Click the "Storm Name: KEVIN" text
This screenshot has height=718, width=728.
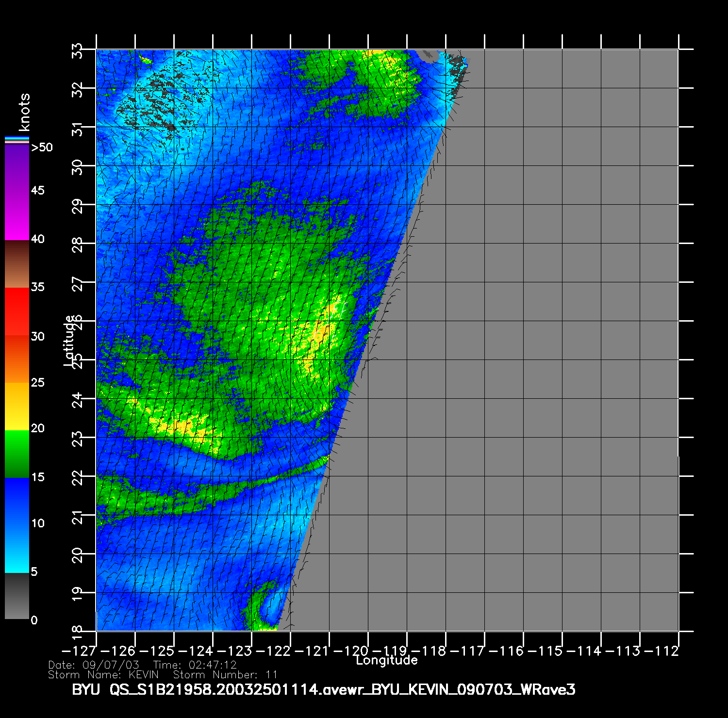[x=103, y=675]
